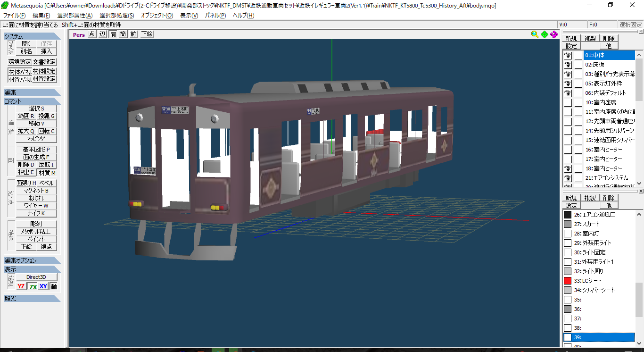Screen dimensions: 644x352
Task: Hide object 18:室内ヒーター via eye icon
Action: click(x=568, y=168)
